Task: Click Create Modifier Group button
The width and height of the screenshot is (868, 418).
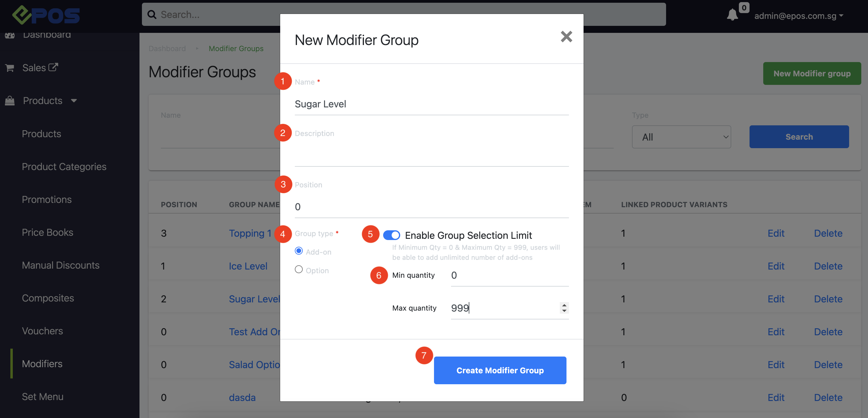Action: tap(500, 370)
